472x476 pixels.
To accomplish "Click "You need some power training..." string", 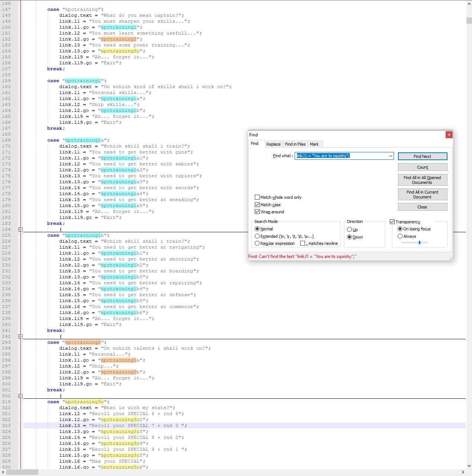I will (139, 45).
